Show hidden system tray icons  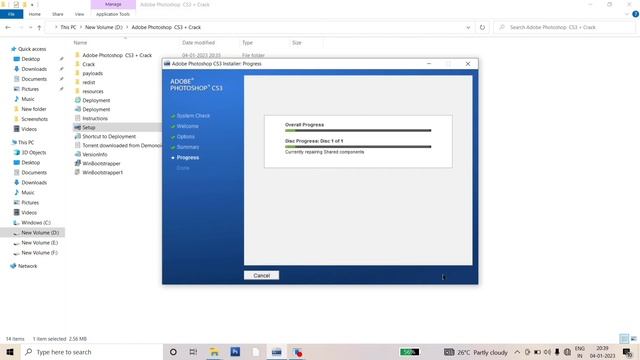[517, 352]
